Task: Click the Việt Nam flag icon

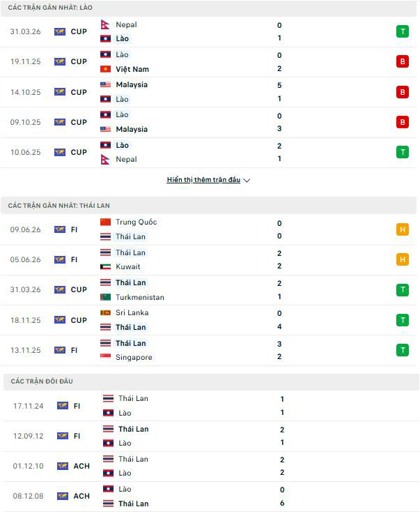Action: coord(105,69)
